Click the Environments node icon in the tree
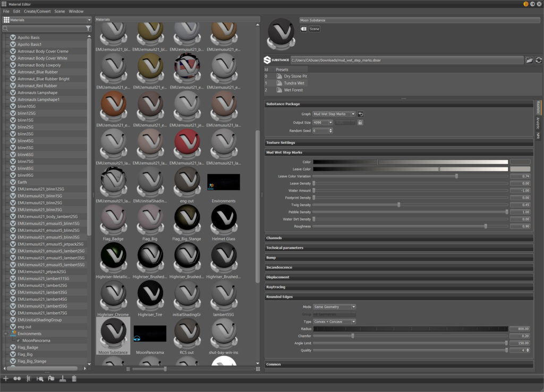This screenshot has height=392, width=544. point(13,334)
